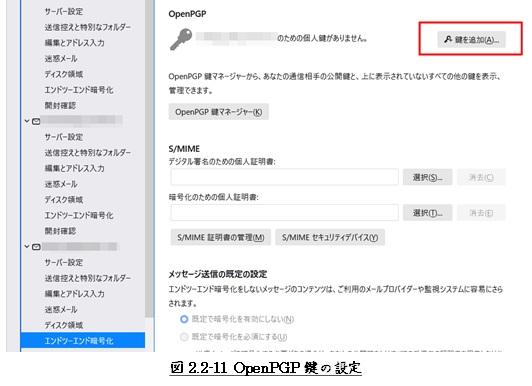Collapse the last account using its chevron
The image size is (532, 386).
(27, 246)
